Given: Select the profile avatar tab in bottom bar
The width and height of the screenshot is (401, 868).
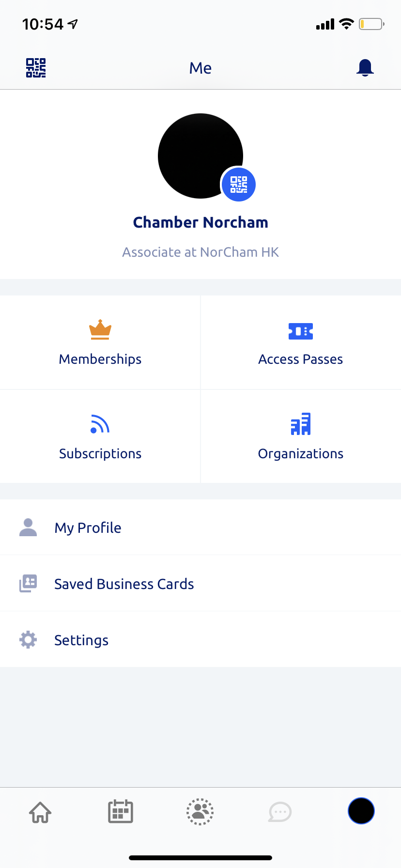Looking at the screenshot, I should [x=361, y=811].
